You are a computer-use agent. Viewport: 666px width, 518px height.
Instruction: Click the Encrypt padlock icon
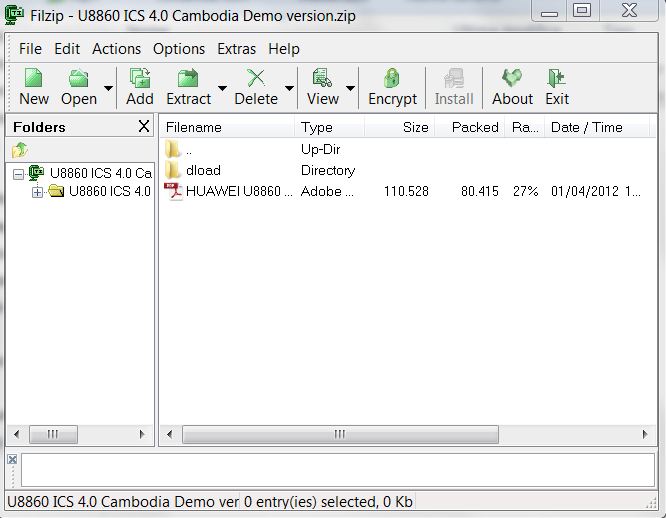(392, 79)
